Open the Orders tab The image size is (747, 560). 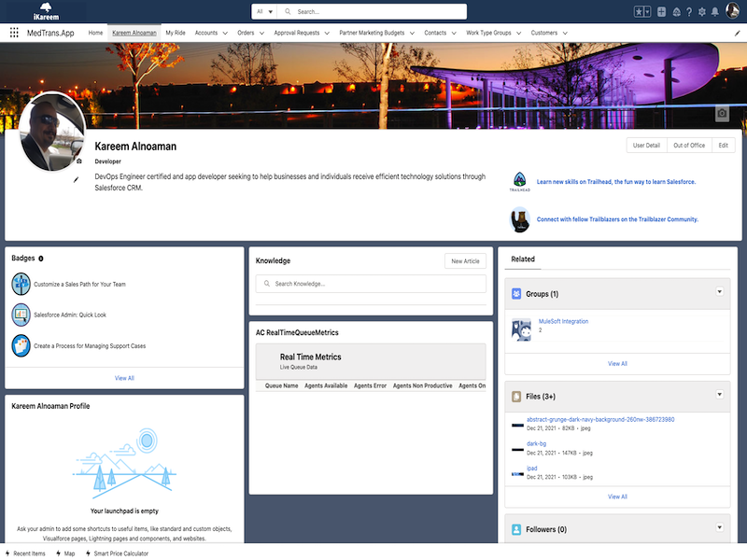(246, 33)
